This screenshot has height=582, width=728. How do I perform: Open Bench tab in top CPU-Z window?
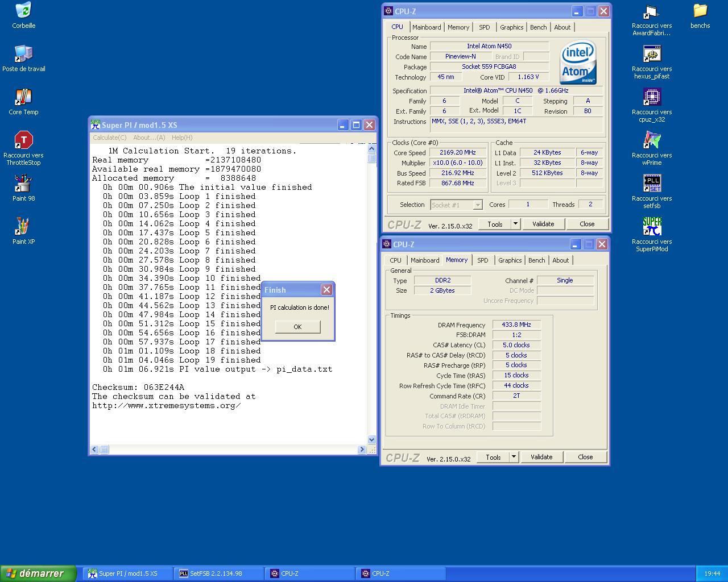click(538, 27)
